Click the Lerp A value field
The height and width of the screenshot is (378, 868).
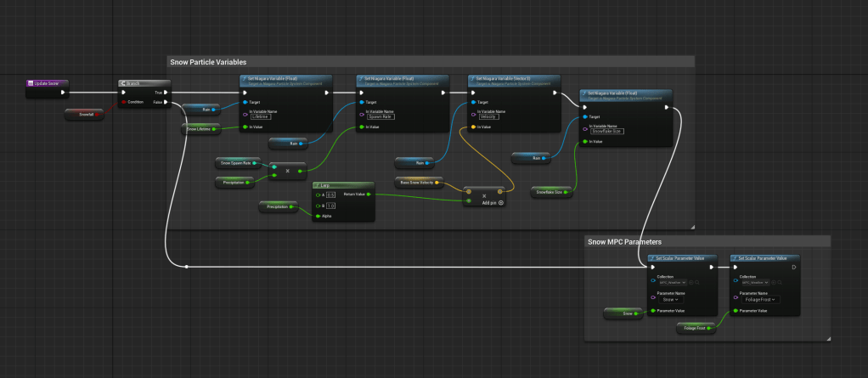[330, 195]
